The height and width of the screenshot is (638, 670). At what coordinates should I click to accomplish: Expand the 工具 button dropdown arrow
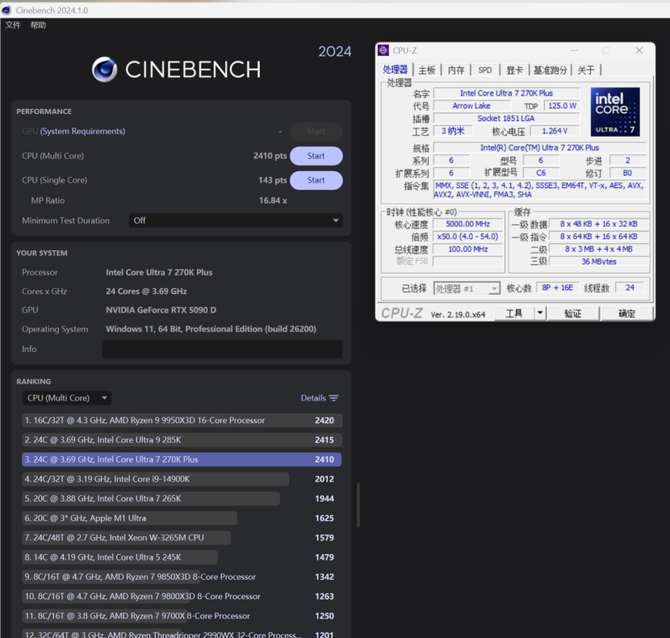540,313
